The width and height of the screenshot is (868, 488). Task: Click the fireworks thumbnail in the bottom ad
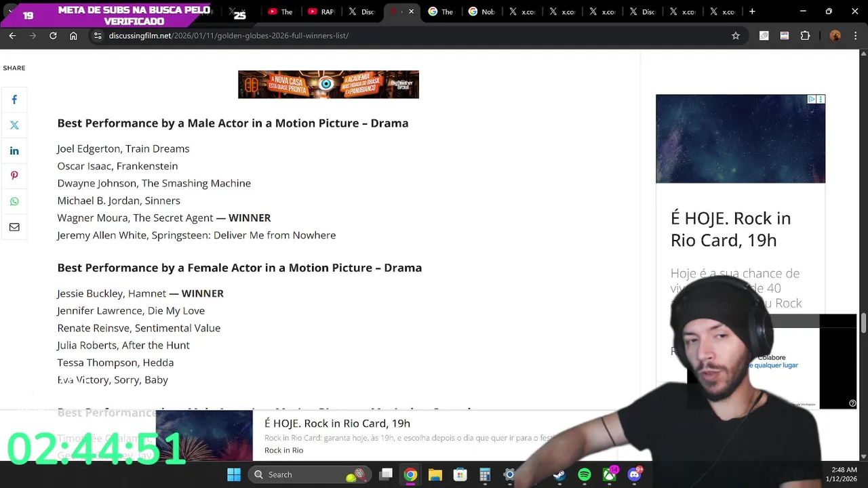(204, 435)
